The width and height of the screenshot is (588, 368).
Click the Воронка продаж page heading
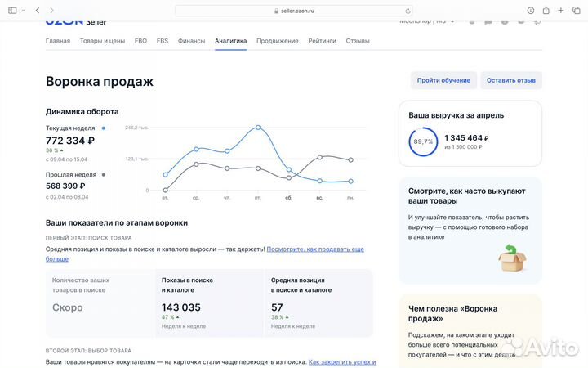(100, 82)
